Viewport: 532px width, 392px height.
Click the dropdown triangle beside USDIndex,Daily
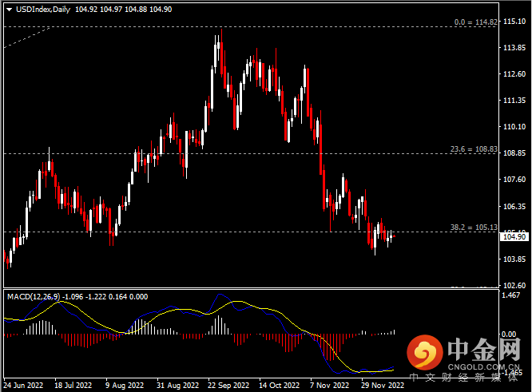pyautogui.click(x=7, y=9)
